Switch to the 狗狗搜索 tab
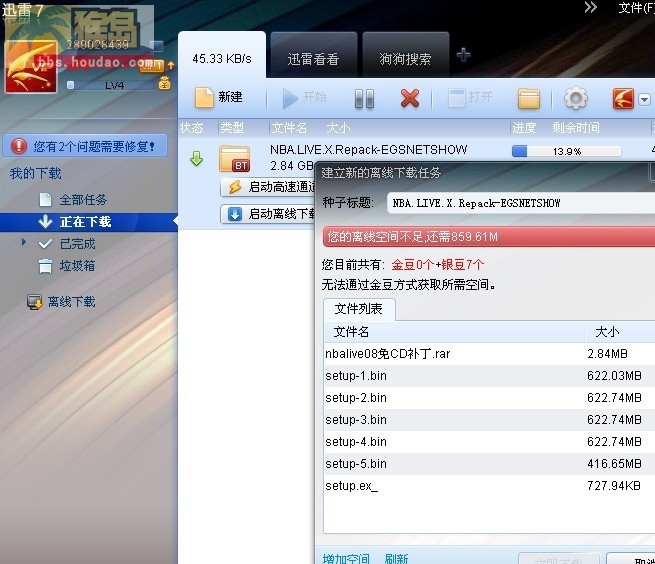The image size is (655, 564). [405, 56]
